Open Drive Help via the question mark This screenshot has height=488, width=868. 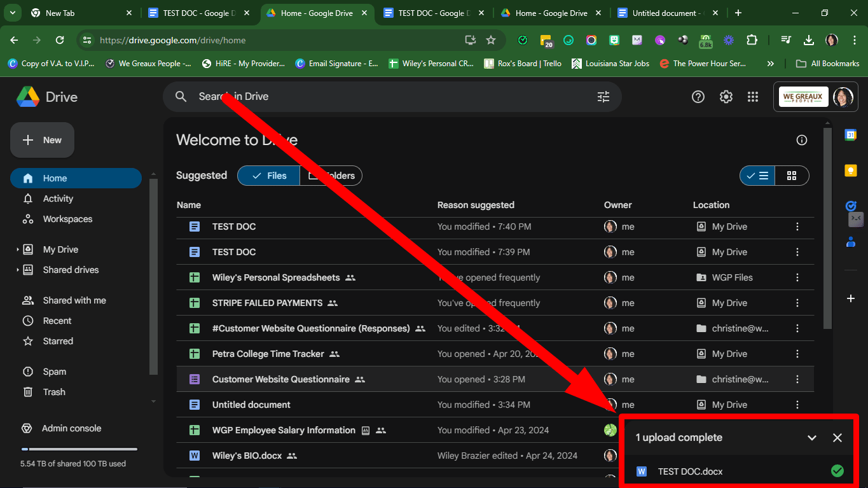click(x=698, y=97)
